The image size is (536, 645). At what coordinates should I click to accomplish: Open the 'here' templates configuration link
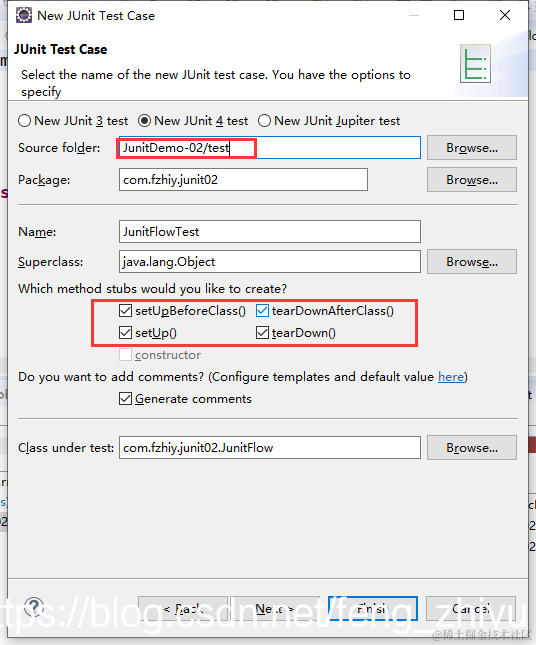(451, 377)
